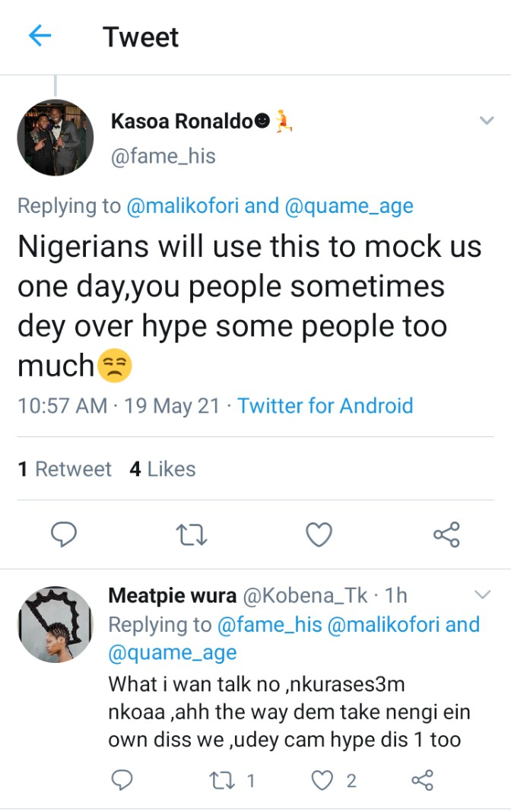
Task: View the 1 Retweet list
Action: [x=65, y=468]
